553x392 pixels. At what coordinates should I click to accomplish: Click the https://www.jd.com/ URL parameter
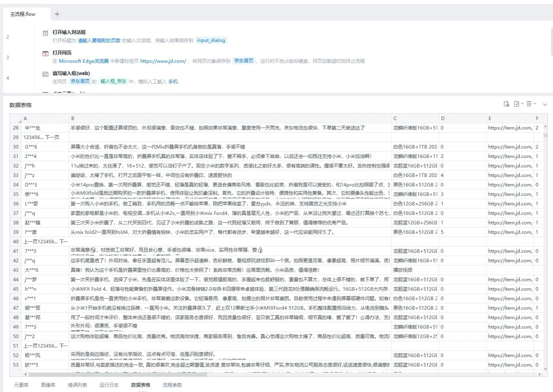point(163,61)
